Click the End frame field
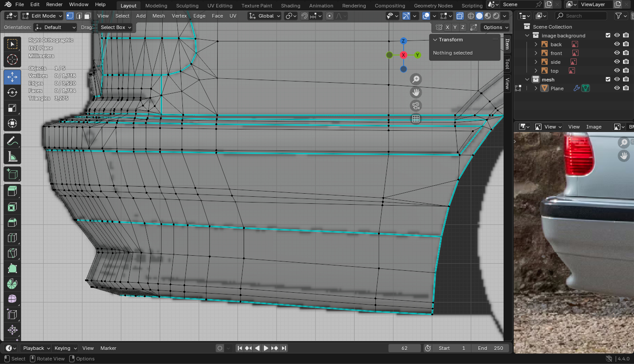 [490, 348]
